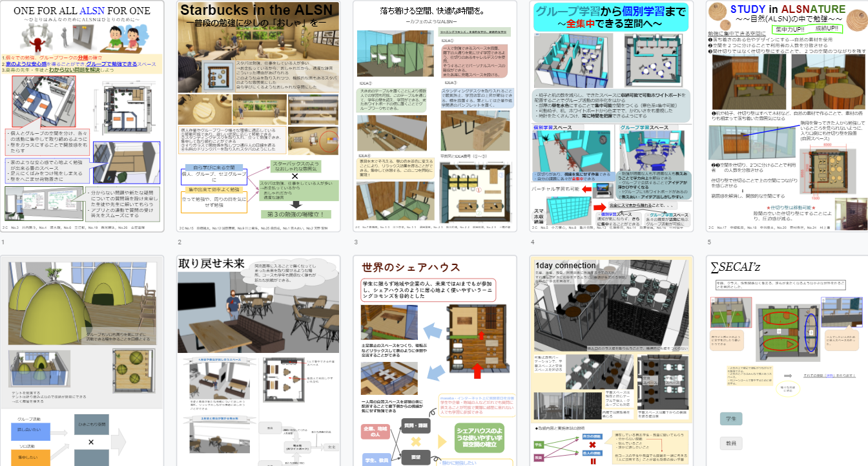Select the 世界のシェアハウス slide
This screenshot has height=466, width=868.
click(435, 361)
